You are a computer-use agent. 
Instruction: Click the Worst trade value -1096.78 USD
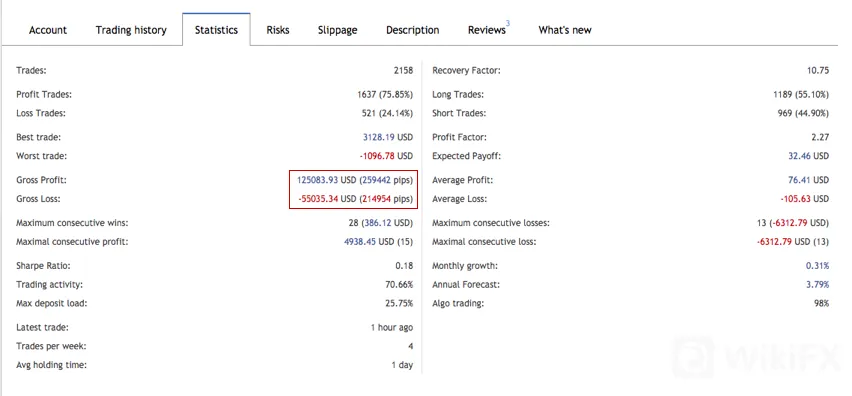click(386, 156)
